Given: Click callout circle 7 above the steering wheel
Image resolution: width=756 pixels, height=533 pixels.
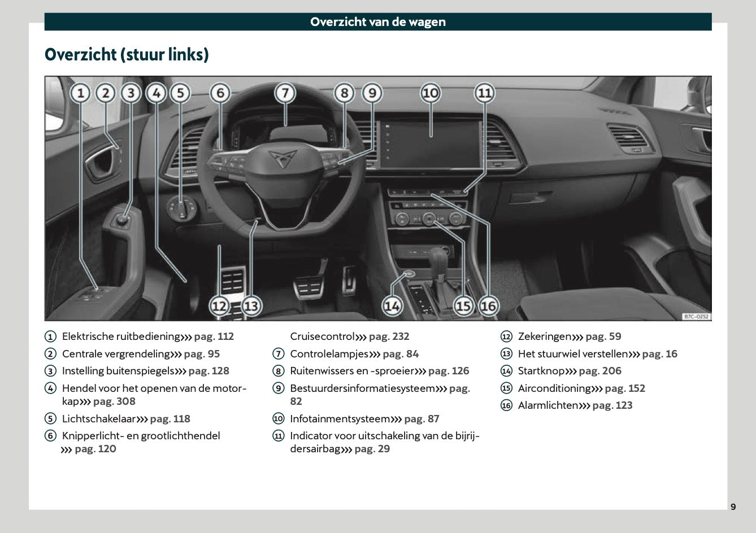Looking at the screenshot, I should tap(285, 93).
